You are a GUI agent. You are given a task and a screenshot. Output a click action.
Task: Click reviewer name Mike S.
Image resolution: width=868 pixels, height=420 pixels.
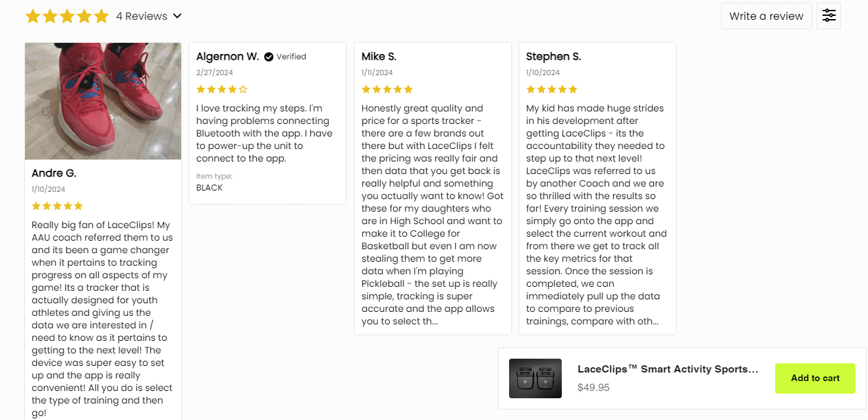[x=379, y=57]
